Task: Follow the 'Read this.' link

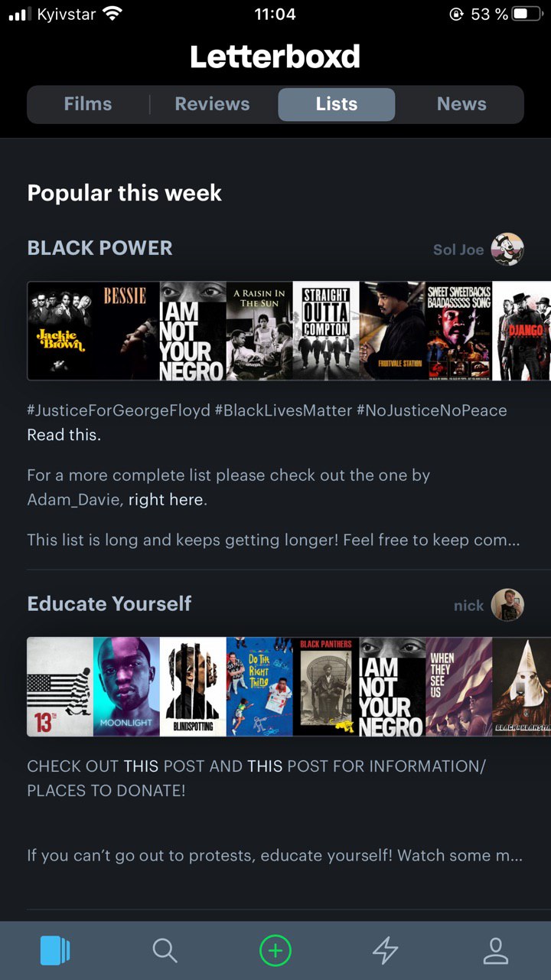Action: point(64,435)
